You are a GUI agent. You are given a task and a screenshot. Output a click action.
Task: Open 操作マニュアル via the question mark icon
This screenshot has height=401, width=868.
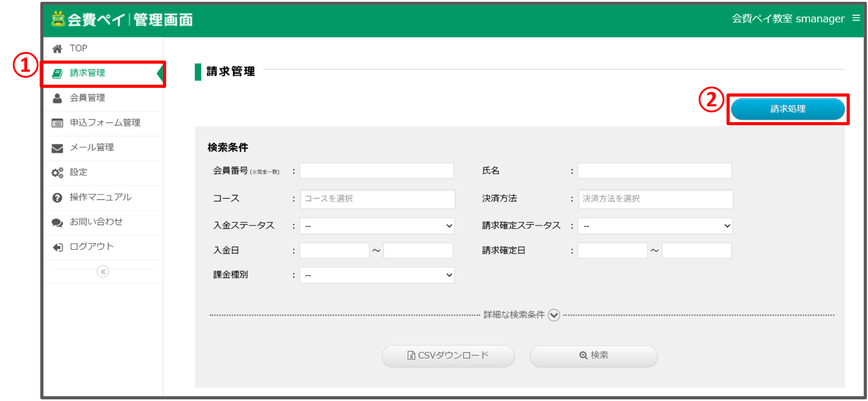[57, 197]
